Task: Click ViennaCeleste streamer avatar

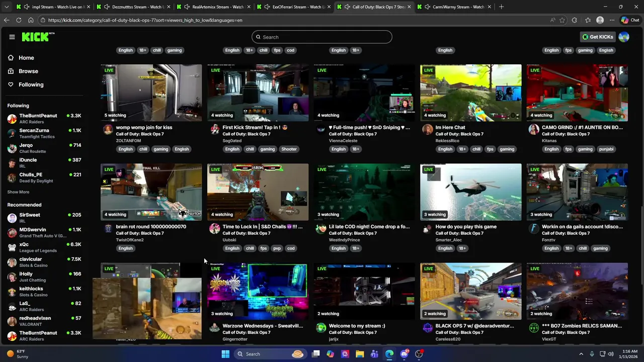Action: coord(321,130)
